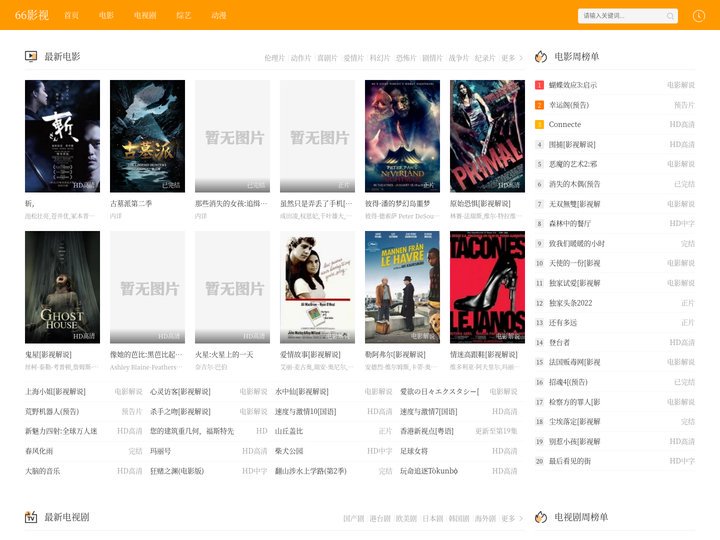Open the viewing history clock icon
The width and height of the screenshot is (720, 540).
(698, 16)
